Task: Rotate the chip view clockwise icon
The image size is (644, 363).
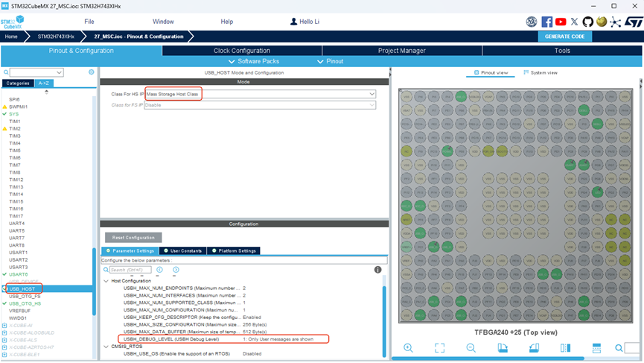Action: tap(503, 348)
